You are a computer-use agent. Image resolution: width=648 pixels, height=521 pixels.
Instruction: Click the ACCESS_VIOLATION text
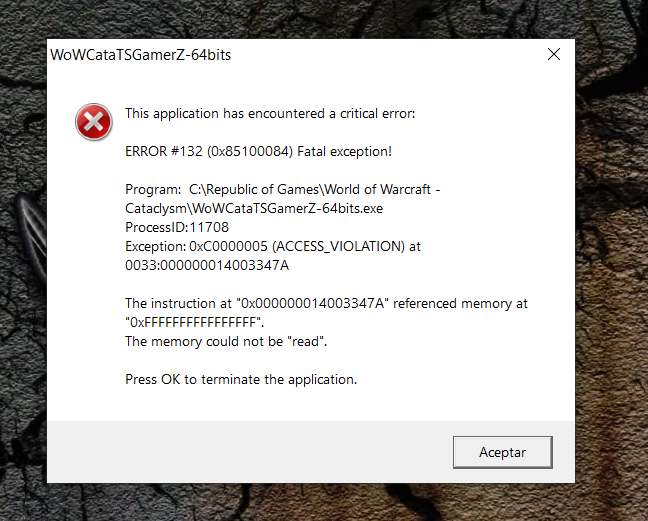338,247
